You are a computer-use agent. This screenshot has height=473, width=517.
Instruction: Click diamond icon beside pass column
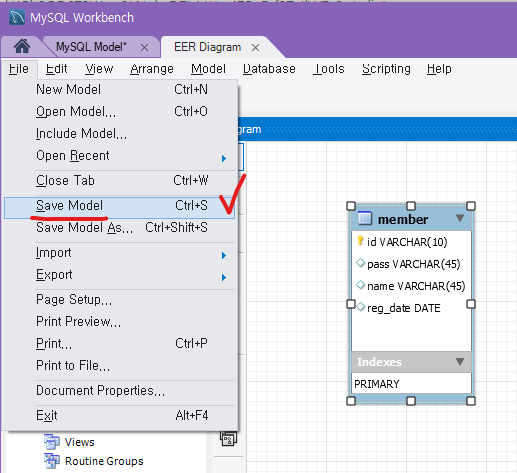[360, 263]
